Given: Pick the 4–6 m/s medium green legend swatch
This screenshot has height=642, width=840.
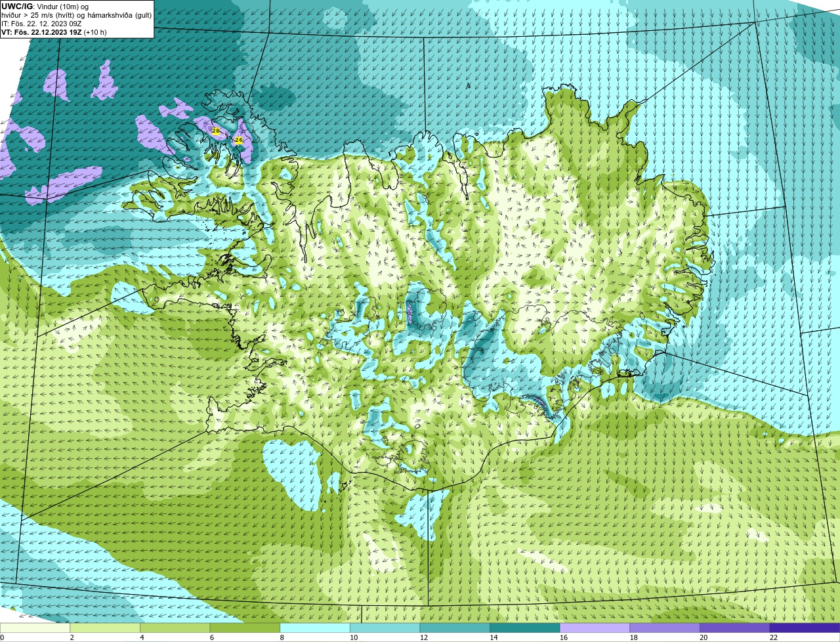Looking at the screenshot, I should pos(175,628).
